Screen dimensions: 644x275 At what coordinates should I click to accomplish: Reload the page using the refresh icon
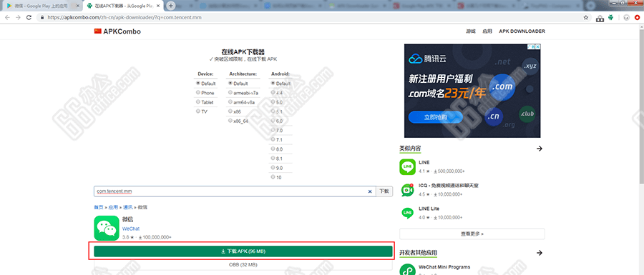click(29, 18)
